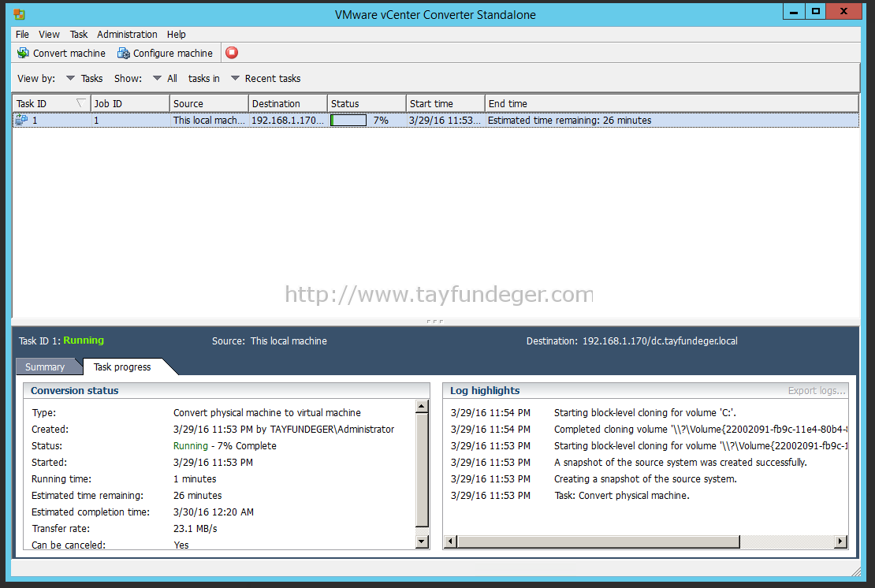Open the Help menu

177,34
